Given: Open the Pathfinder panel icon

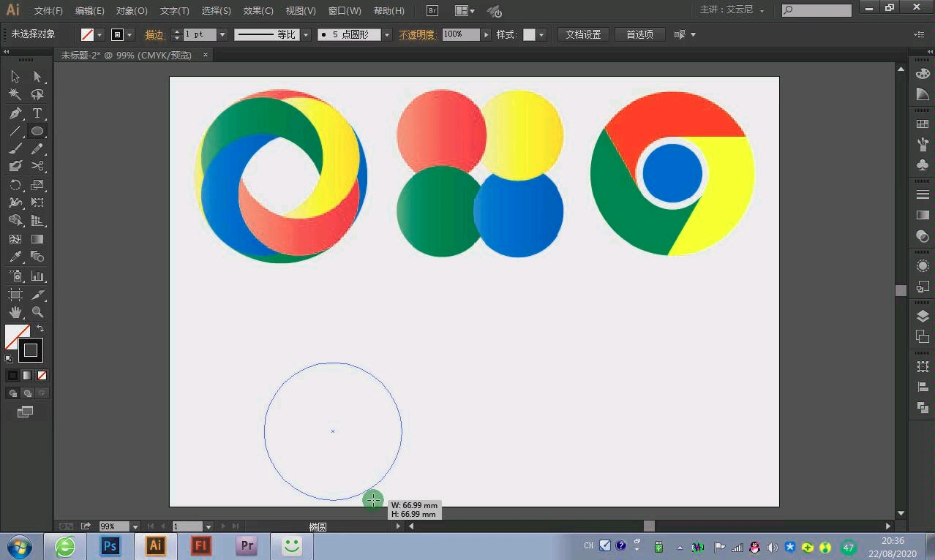Looking at the screenshot, I should pos(923,407).
